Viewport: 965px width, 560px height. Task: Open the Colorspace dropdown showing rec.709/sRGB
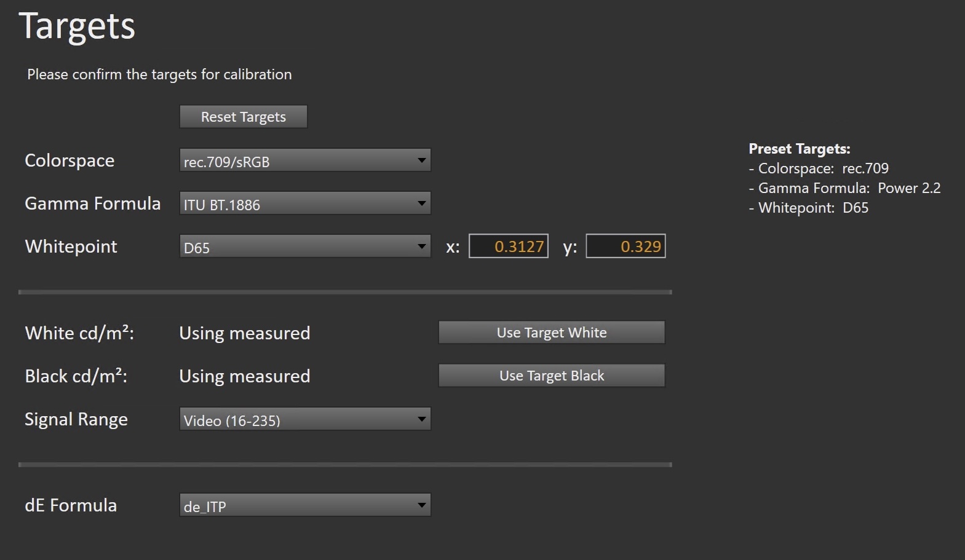(304, 161)
